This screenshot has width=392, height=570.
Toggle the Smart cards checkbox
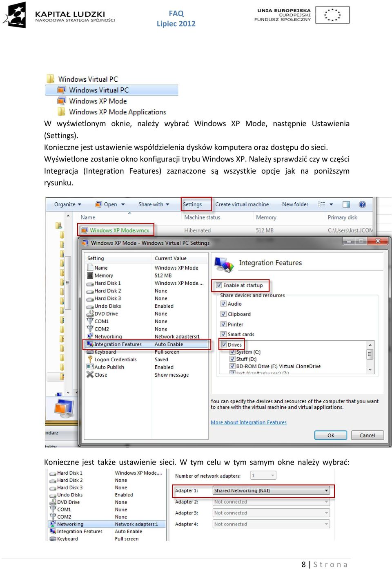click(x=223, y=334)
